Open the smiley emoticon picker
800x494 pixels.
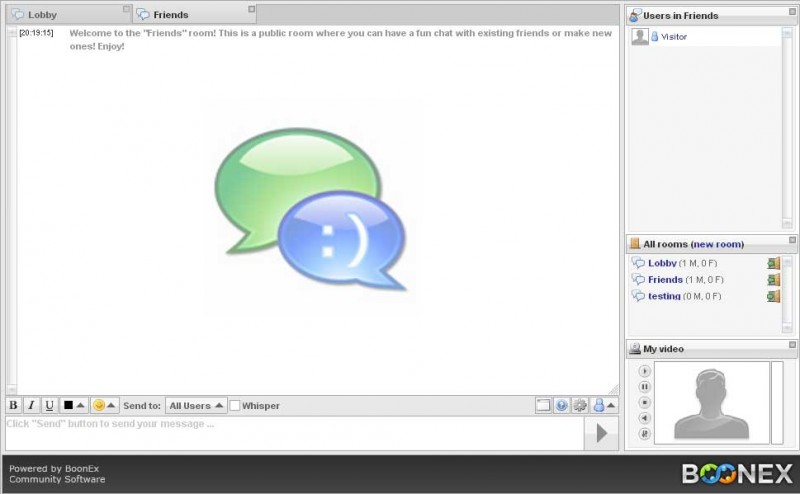tap(99, 405)
